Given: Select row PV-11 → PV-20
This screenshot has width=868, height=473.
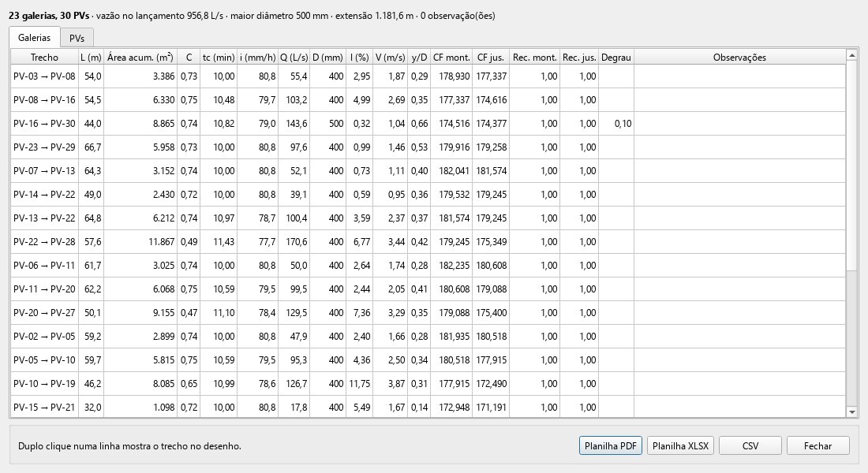Looking at the screenshot, I should (428, 289).
